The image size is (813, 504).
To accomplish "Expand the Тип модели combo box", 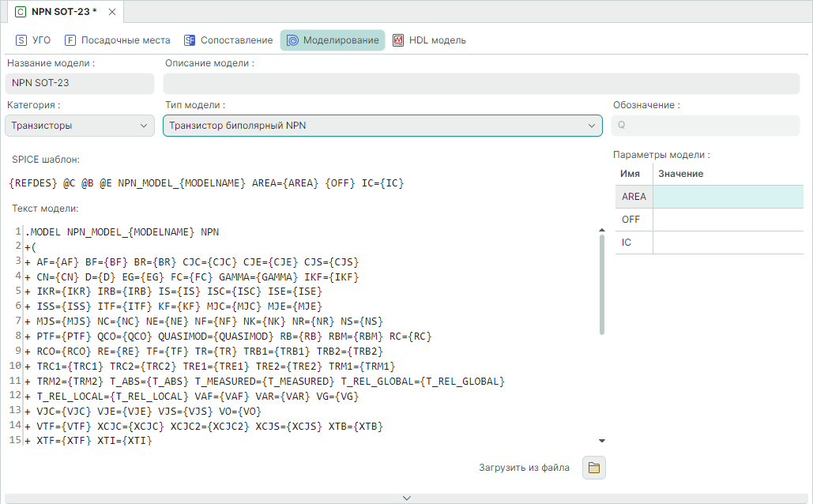I will pos(382,125).
